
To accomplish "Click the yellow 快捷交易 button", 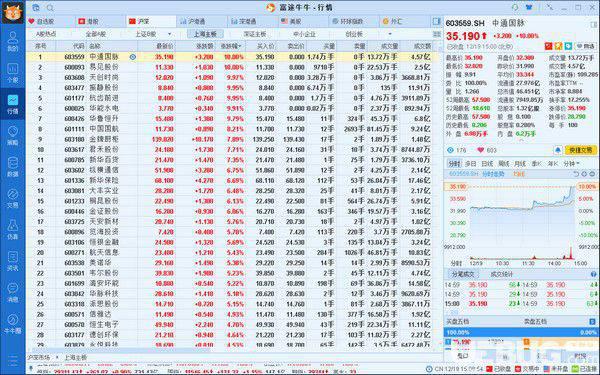I will coord(580,150).
